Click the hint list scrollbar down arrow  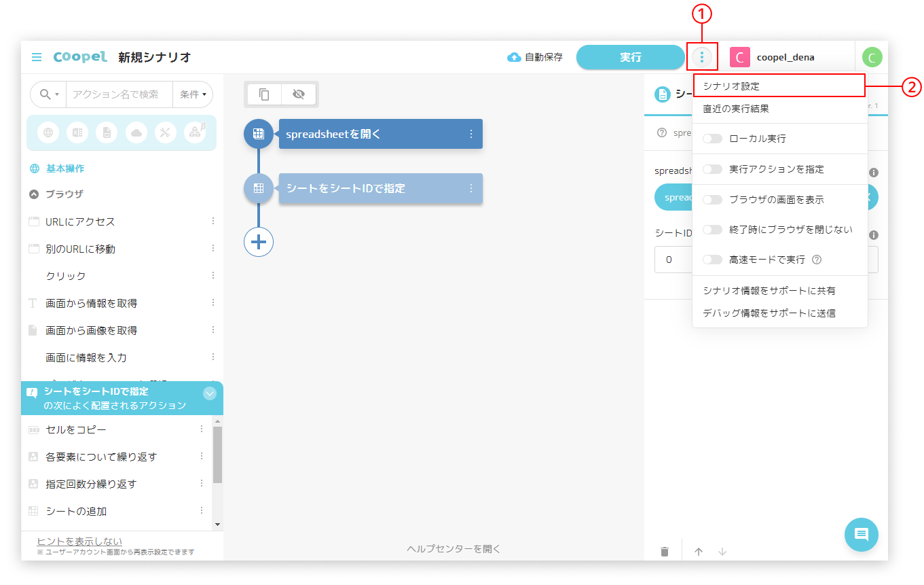click(x=217, y=525)
